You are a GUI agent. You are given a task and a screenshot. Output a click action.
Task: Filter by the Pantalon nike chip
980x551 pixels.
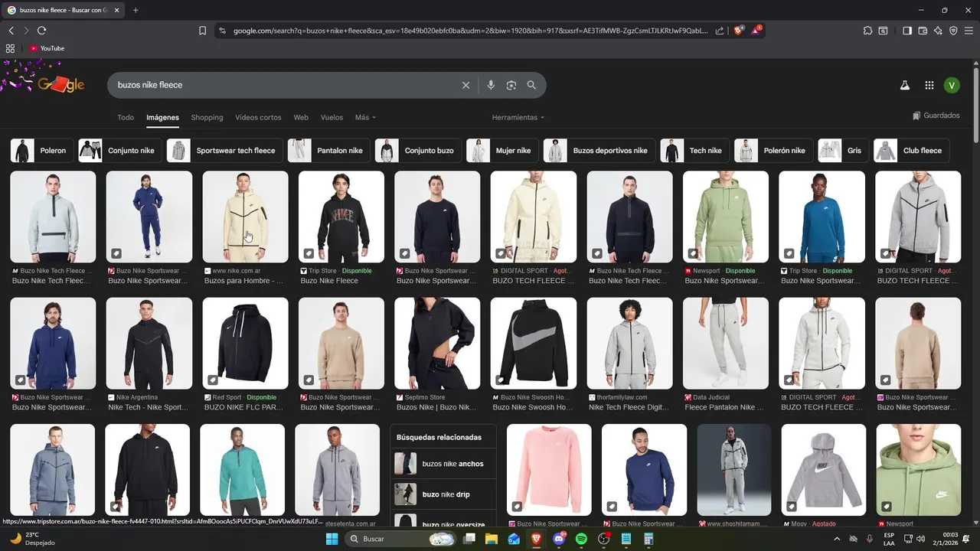(329, 151)
